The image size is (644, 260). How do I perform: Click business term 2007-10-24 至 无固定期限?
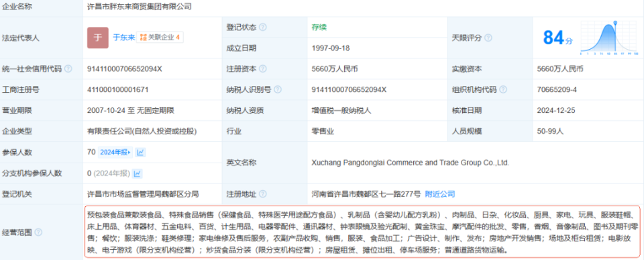(131, 110)
